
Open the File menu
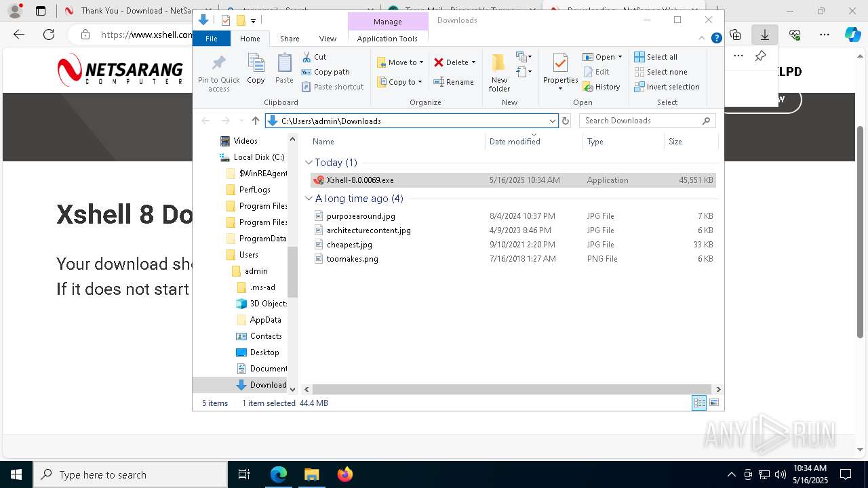212,39
